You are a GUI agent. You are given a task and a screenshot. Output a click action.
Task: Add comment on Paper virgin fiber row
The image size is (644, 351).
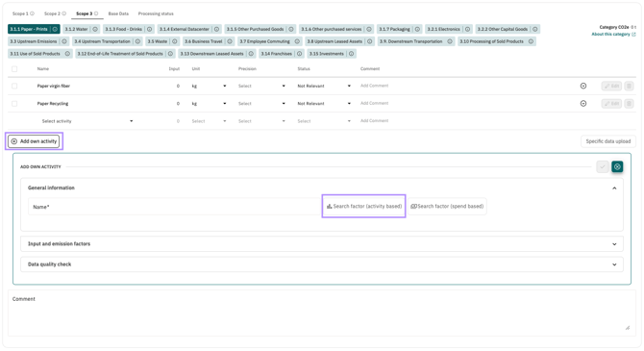pyautogui.click(x=374, y=86)
